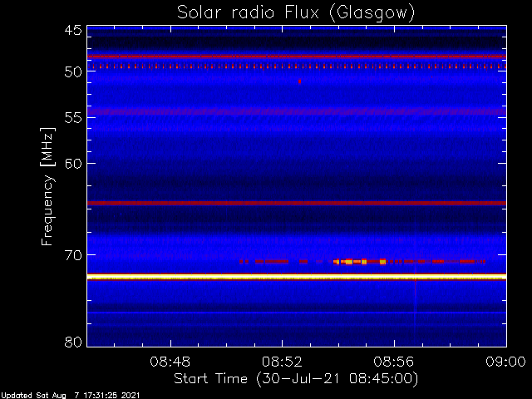Screen dimensions: 532x399
Task: Select the 09:00 time tick label
Action: point(505,362)
